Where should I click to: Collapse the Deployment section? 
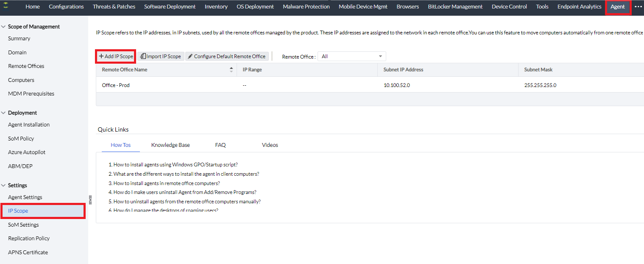(x=3, y=113)
